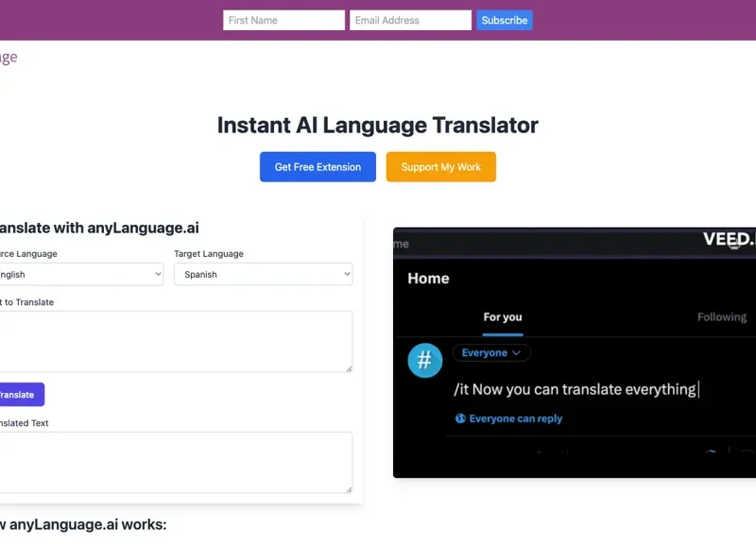Click the Email Address input field
Screen dimensions: 756x544
click(410, 20)
